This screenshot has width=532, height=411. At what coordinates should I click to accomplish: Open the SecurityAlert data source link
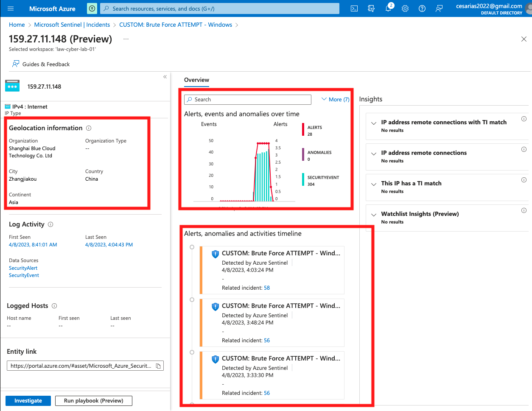pos(23,268)
